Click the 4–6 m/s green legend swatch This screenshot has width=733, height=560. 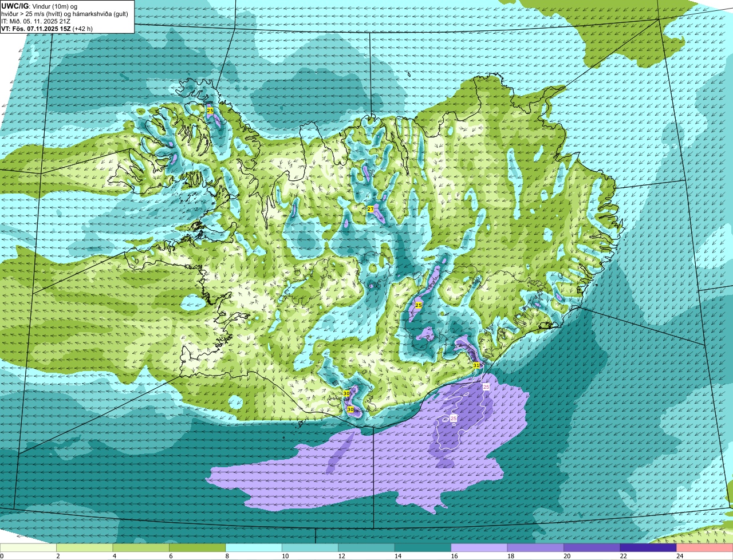[141, 547]
